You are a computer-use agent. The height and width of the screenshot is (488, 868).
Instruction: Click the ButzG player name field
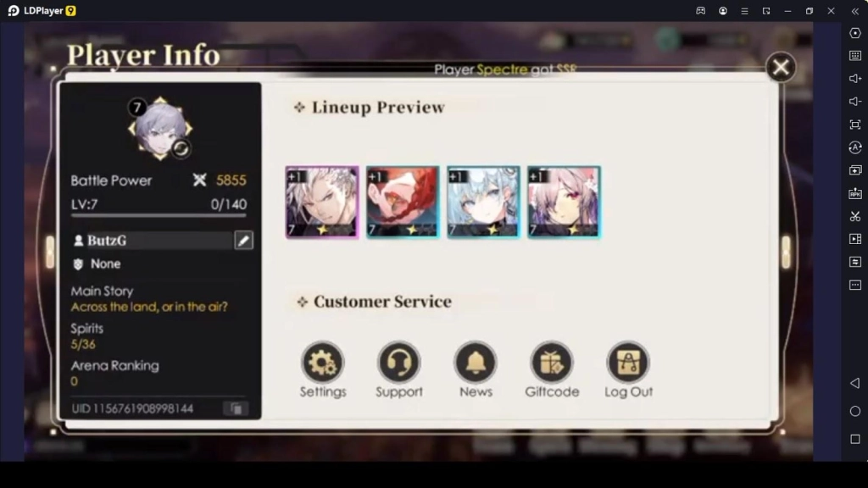tap(152, 240)
